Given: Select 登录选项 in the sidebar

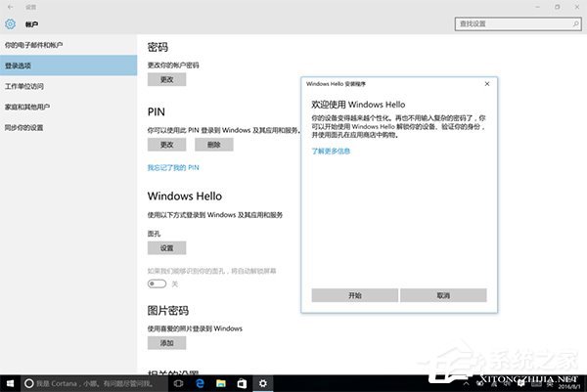Looking at the screenshot, I should [x=68, y=65].
